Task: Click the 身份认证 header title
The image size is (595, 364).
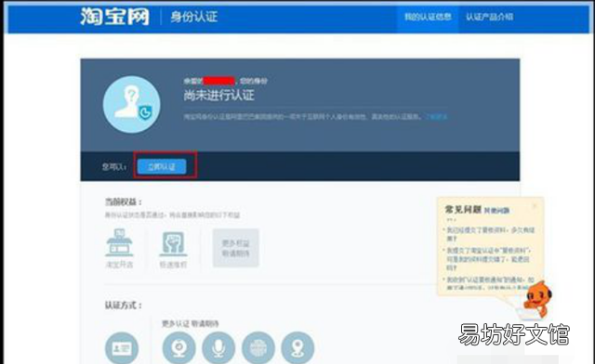Action: point(194,17)
